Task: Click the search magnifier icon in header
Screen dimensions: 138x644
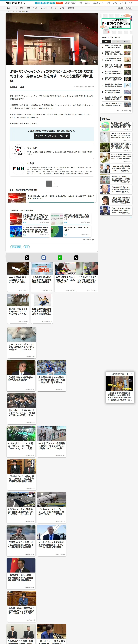Action: pyautogui.click(x=130, y=3)
